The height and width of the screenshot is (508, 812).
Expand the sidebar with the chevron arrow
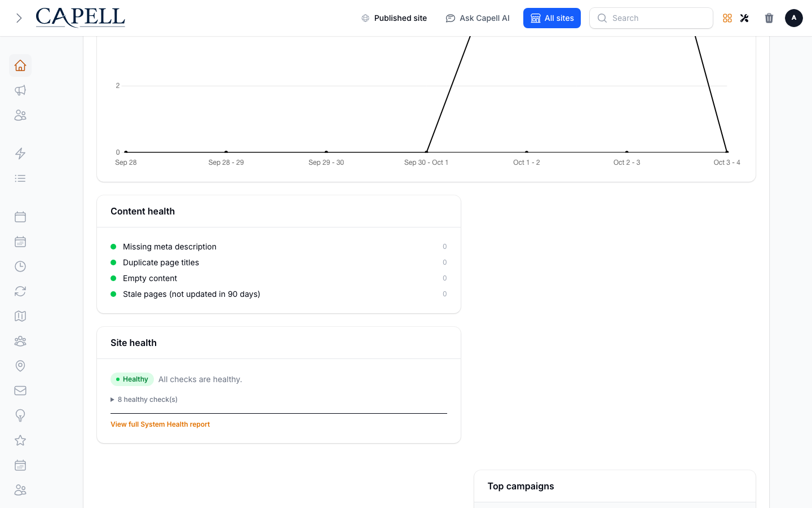[x=19, y=18]
